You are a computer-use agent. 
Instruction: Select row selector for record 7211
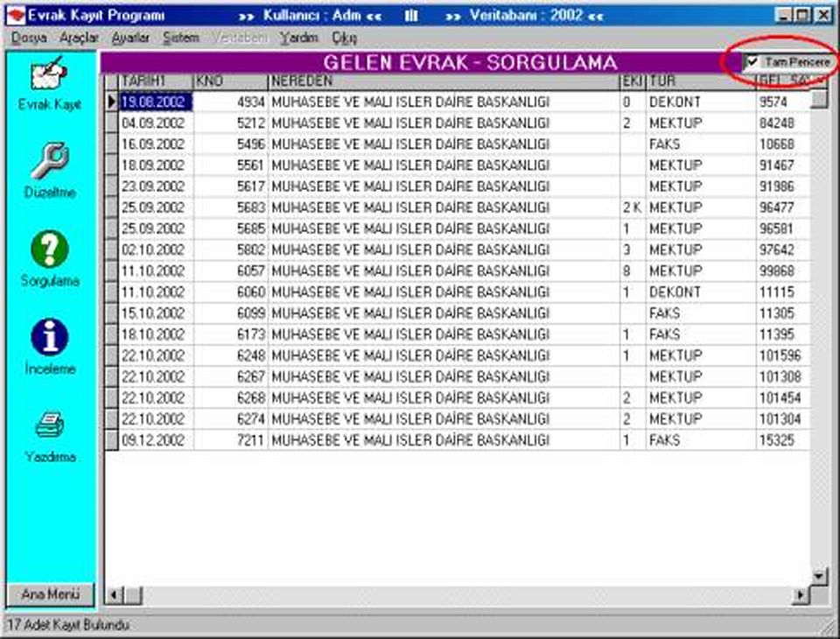tap(111, 440)
